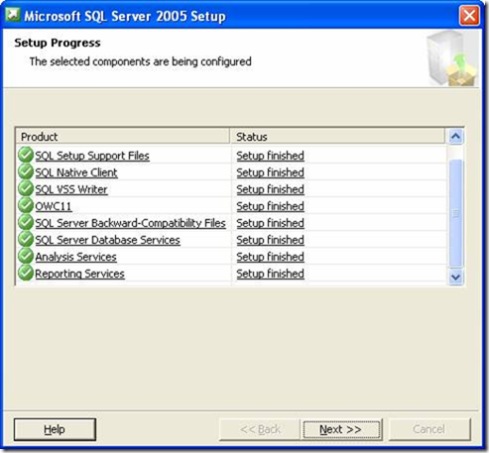This screenshot has height=453, width=489.
Task: Close the SQL Server 2005 Setup window
Action: coord(469,15)
